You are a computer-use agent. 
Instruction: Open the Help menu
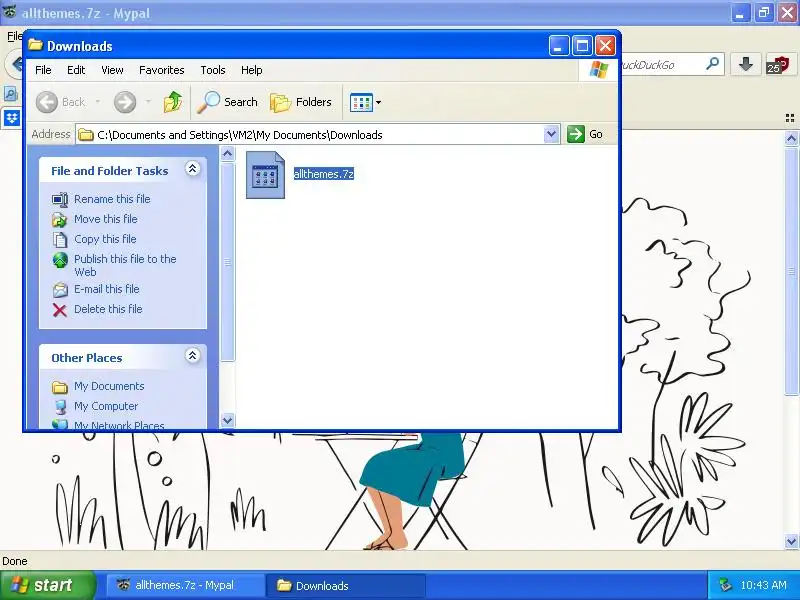pyautogui.click(x=252, y=70)
